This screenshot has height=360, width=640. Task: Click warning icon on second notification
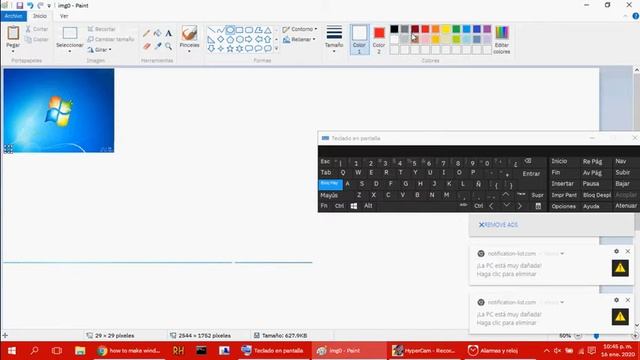(x=620, y=317)
